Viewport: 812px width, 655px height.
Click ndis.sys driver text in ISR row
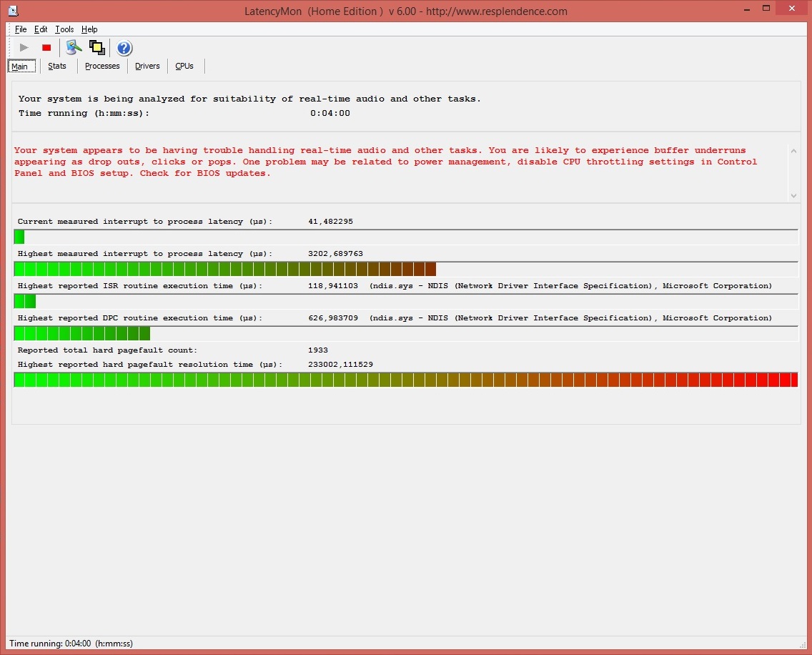570,285
